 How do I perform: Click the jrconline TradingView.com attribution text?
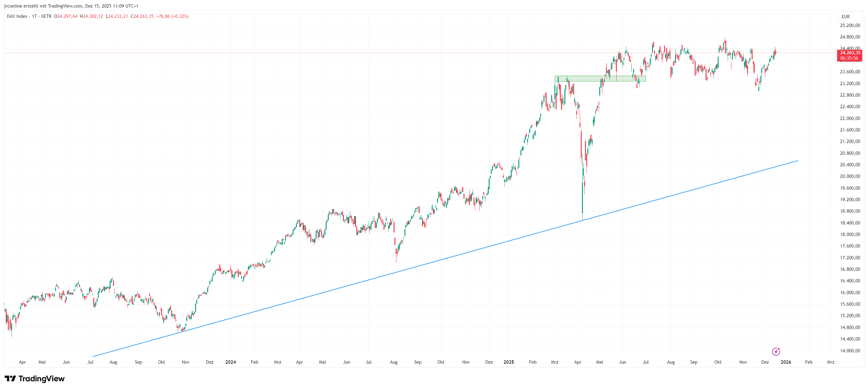point(71,6)
